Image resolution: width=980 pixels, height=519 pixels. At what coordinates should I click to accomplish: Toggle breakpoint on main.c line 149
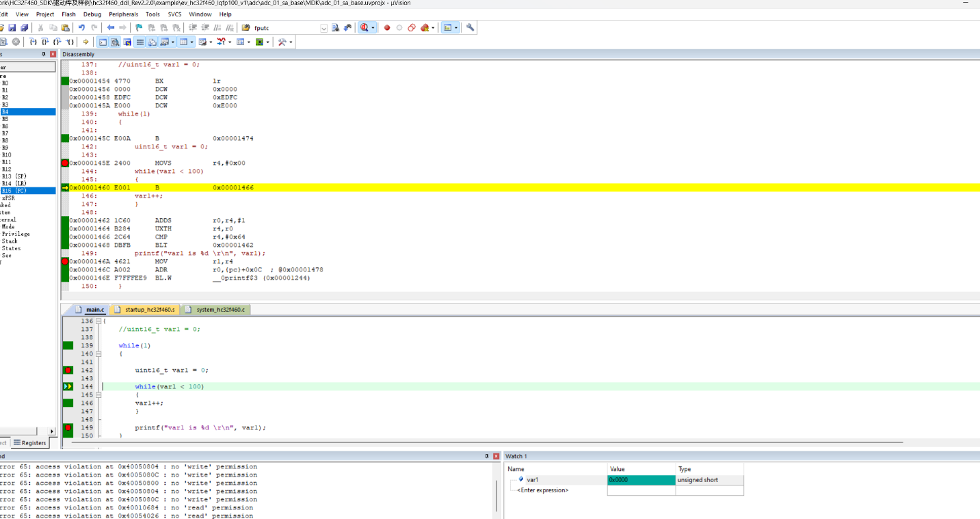click(x=68, y=427)
